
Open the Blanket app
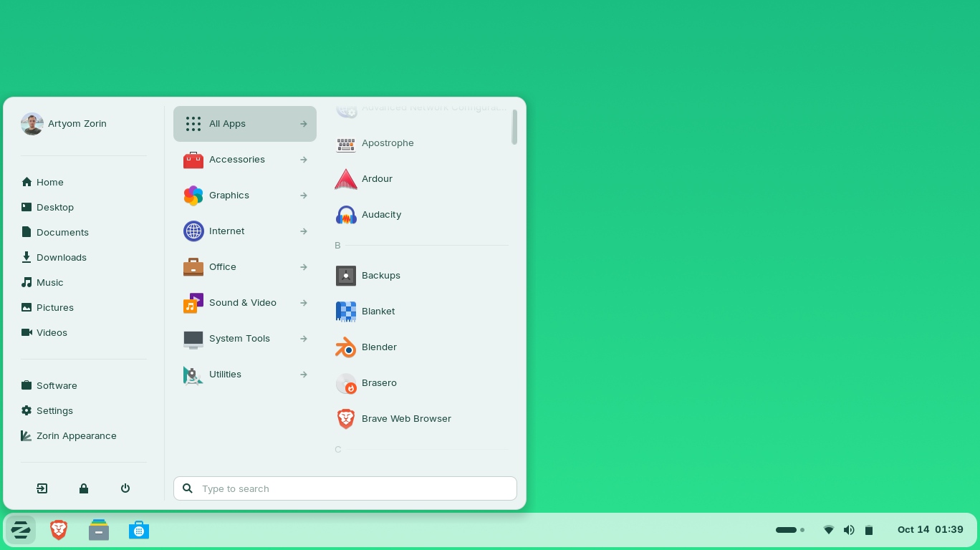[378, 312]
